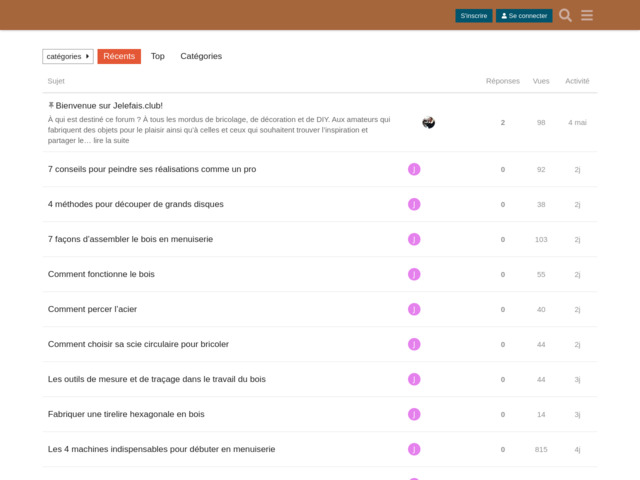Sort topics by Réponses column
The height and width of the screenshot is (480, 640).
pyautogui.click(x=502, y=81)
